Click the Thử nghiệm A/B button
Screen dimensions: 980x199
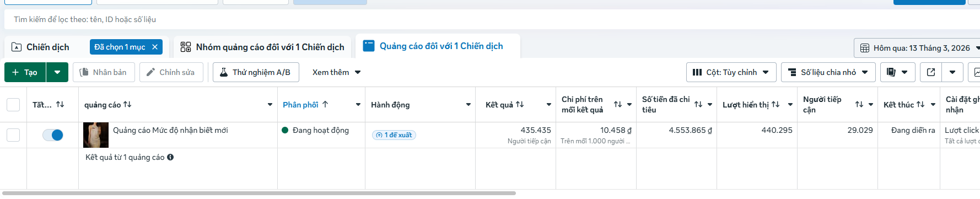[256, 72]
